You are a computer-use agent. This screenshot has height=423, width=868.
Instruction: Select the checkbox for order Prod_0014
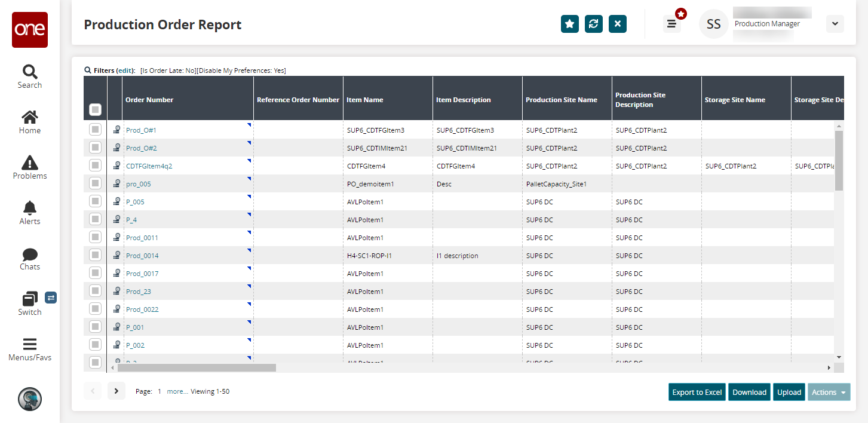click(x=95, y=255)
